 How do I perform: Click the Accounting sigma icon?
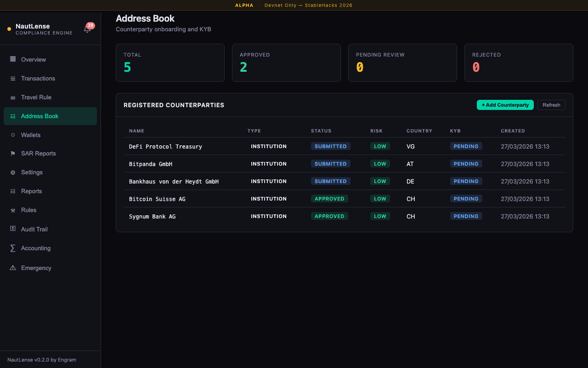click(13, 248)
